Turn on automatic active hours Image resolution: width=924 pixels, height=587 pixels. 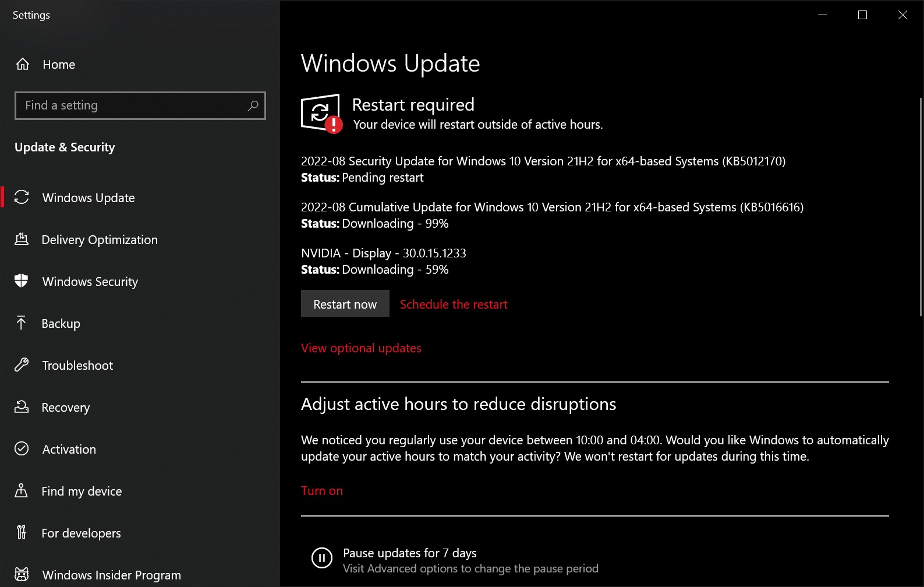(321, 490)
